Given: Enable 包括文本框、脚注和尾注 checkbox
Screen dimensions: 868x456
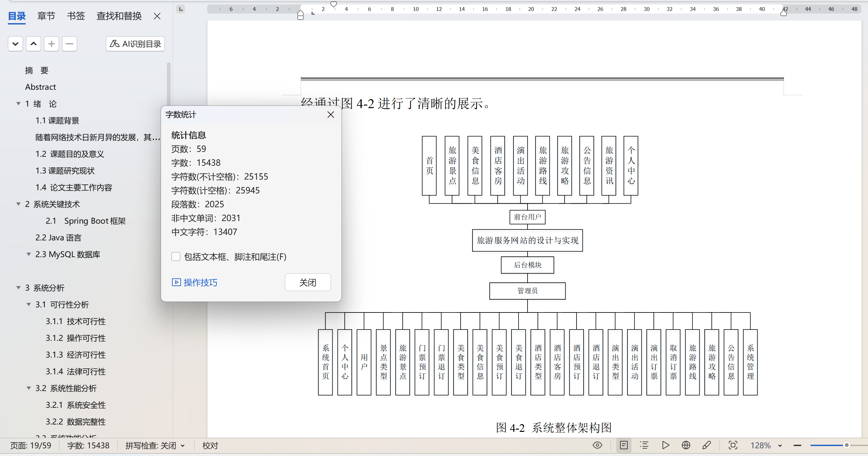Looking at the screenshot, I should [176, 256].
